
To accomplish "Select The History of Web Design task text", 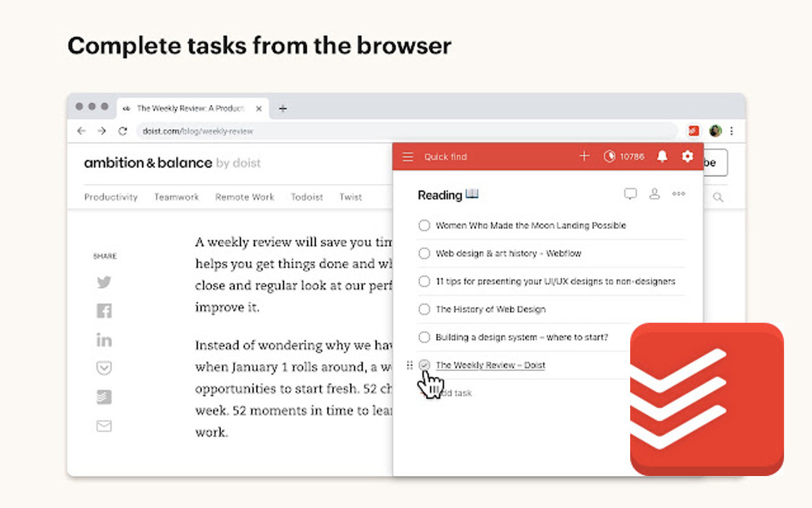I will point(491,309).
